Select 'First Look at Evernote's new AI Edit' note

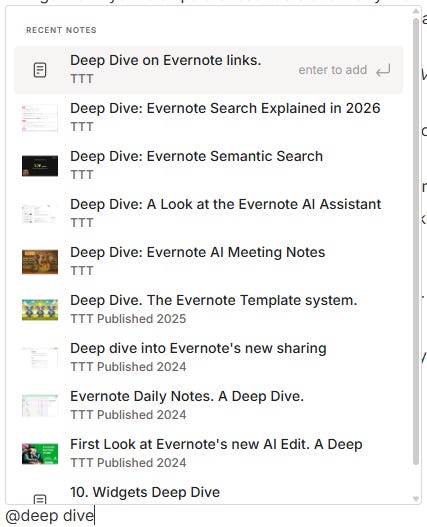coord(208,454)
